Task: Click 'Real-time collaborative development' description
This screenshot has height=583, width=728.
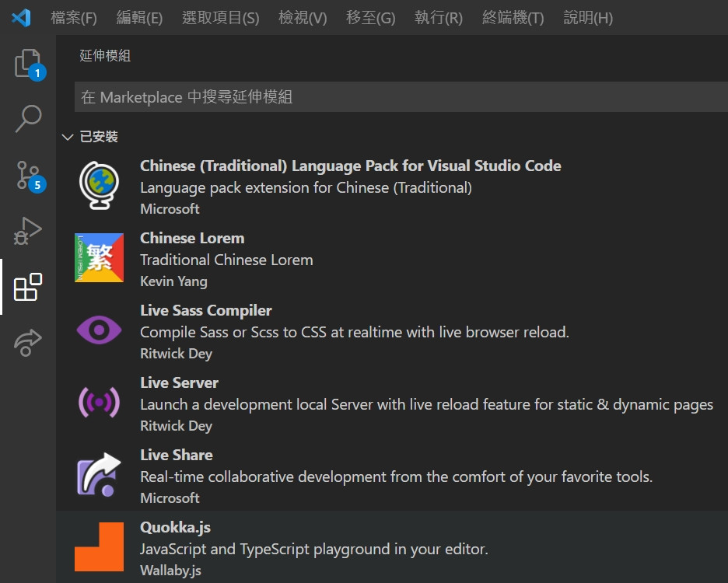Action: pyautogui.click(x=397, y=477)
